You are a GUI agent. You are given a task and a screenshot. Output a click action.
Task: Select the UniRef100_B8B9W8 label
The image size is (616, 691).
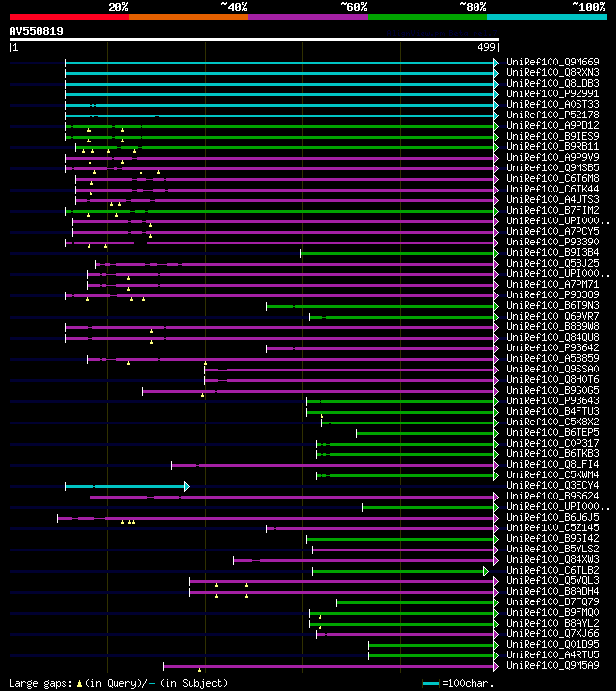(x=552, y=326)
